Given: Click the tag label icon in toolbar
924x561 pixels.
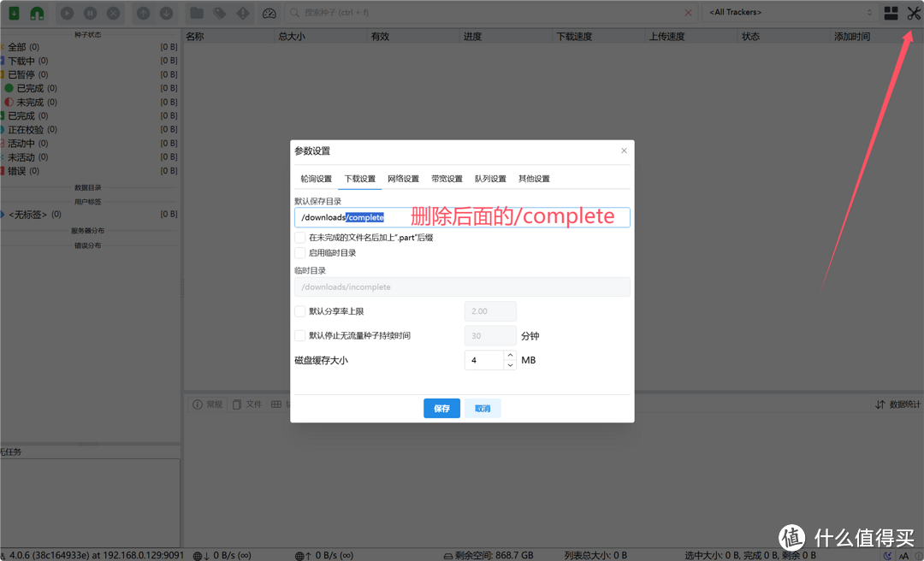Looking at the screenshot, I should [x=219, y=13].
